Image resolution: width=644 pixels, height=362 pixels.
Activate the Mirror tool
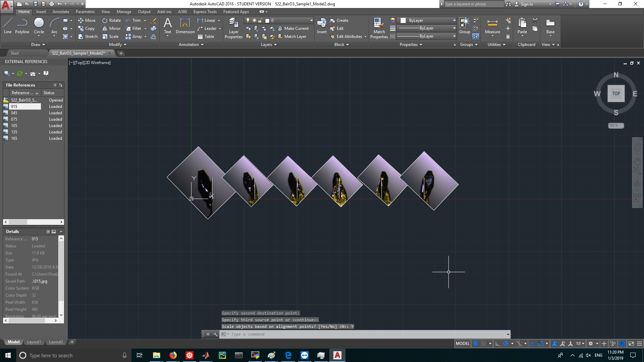(111, 28)
